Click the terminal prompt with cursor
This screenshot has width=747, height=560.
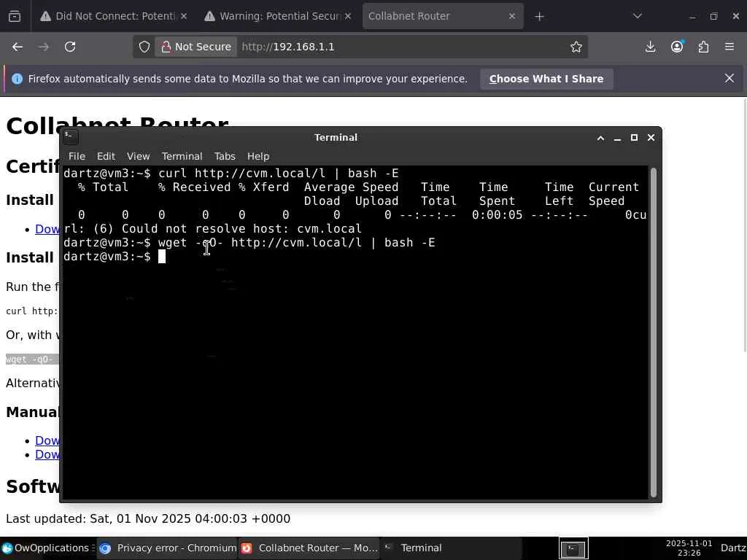(115, 257)
